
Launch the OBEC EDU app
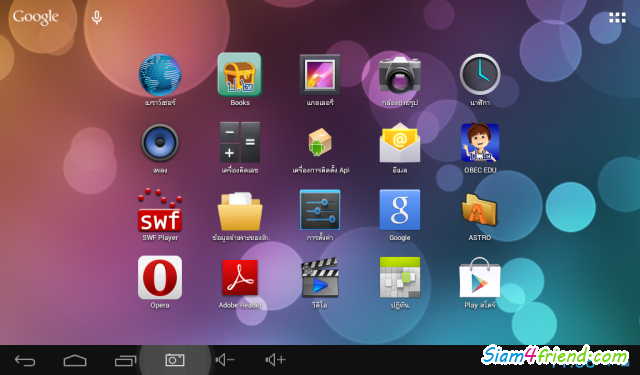coord(480,142)
